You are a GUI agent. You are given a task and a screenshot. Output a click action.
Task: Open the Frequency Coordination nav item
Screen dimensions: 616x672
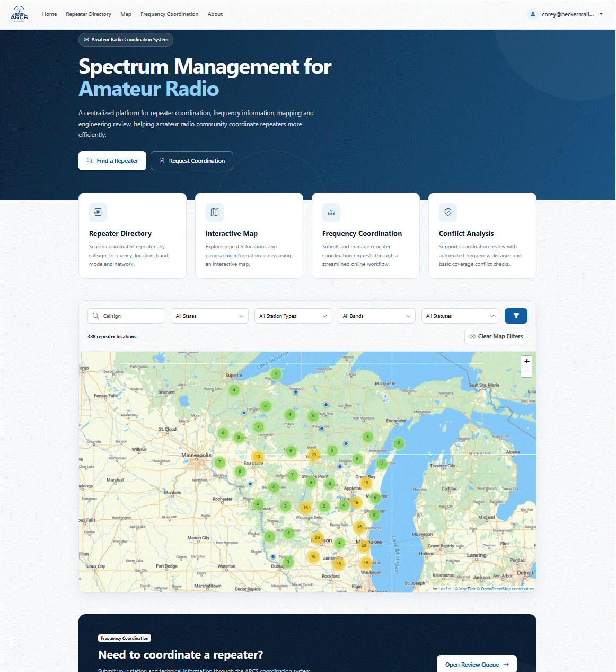point(169,14)
